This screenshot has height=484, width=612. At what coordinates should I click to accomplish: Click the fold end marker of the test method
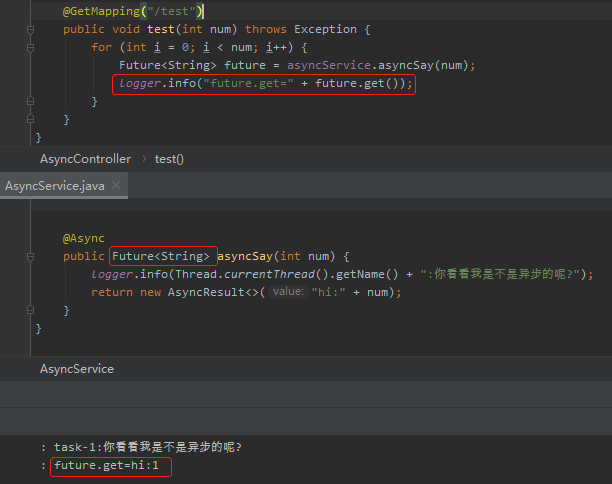(30, 119)
